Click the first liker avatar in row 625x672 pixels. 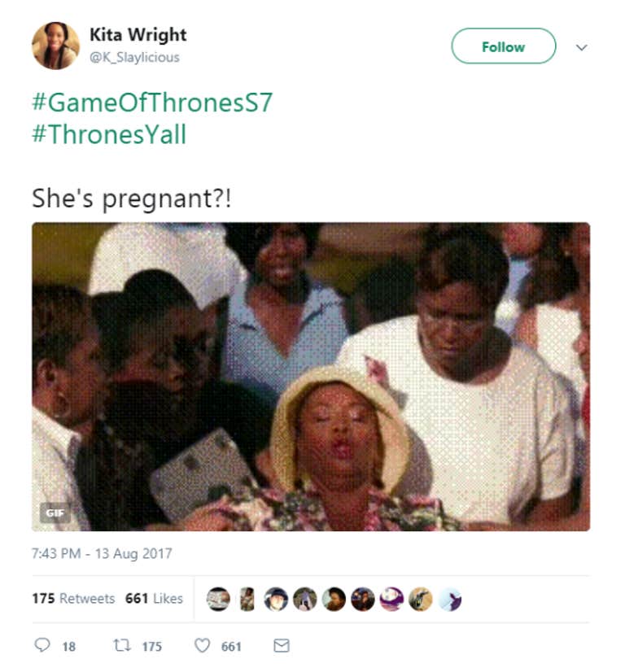218,599
